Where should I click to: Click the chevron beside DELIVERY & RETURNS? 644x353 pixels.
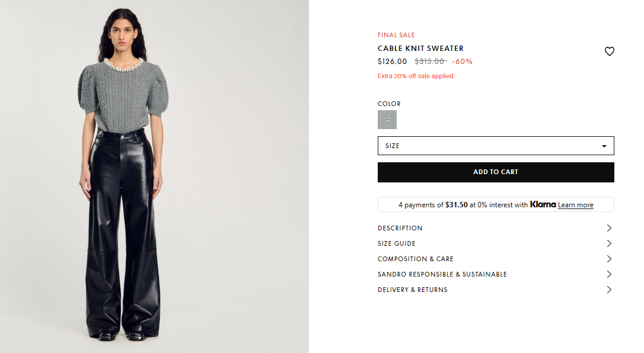pos(609,290)
